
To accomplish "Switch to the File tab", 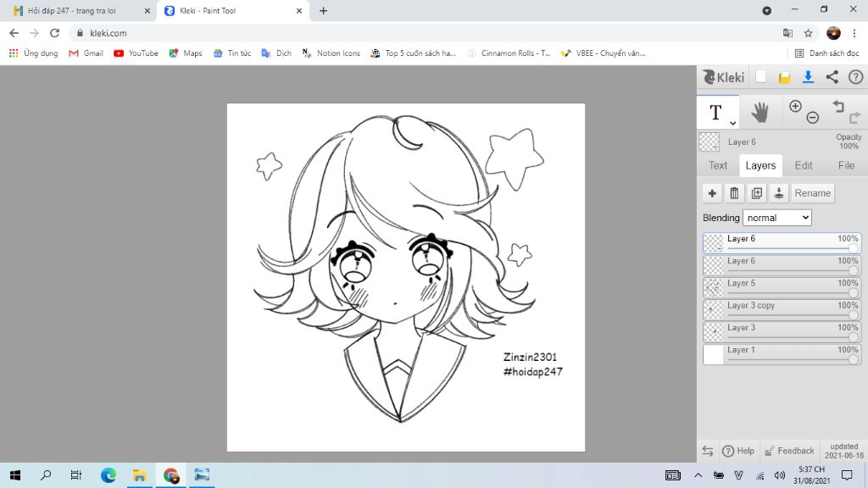I will coord(846,165).
